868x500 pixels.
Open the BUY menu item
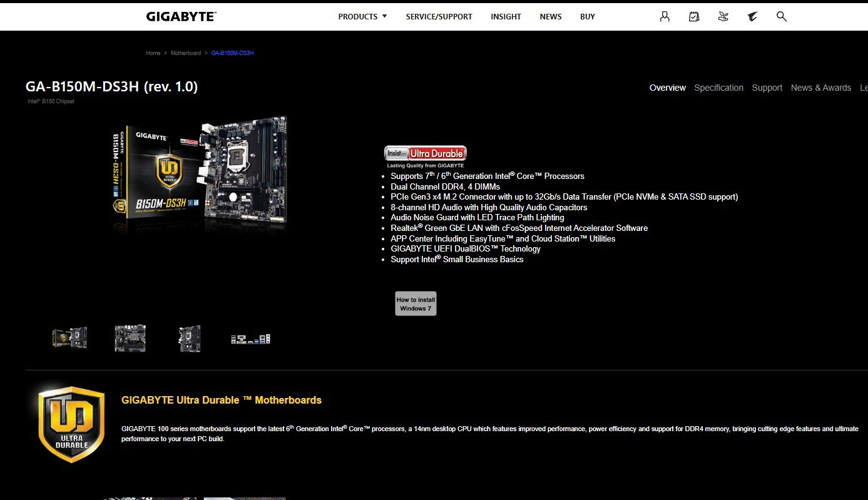(x=587, y=17)
